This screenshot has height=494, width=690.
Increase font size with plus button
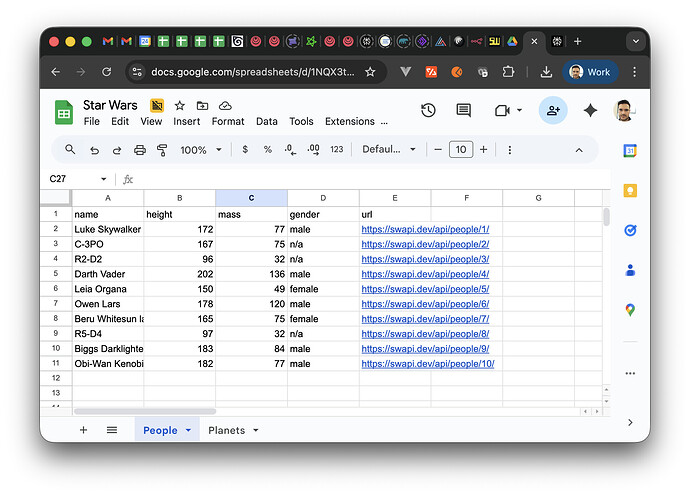pos(484,150)
